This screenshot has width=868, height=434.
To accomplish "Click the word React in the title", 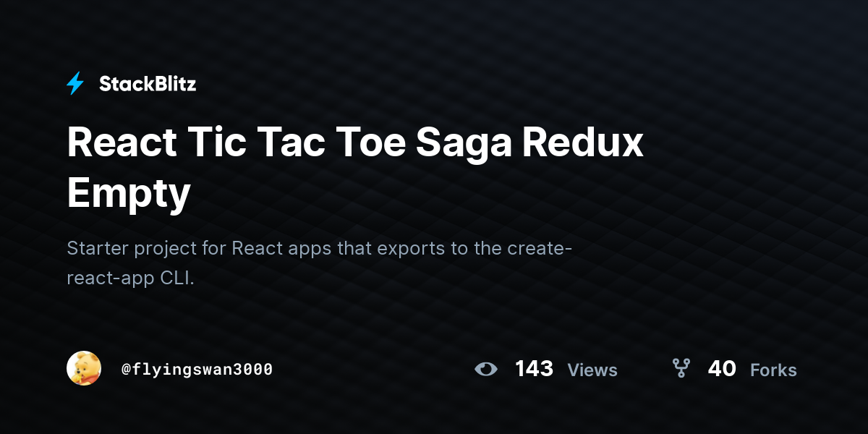I will [122, 142].
